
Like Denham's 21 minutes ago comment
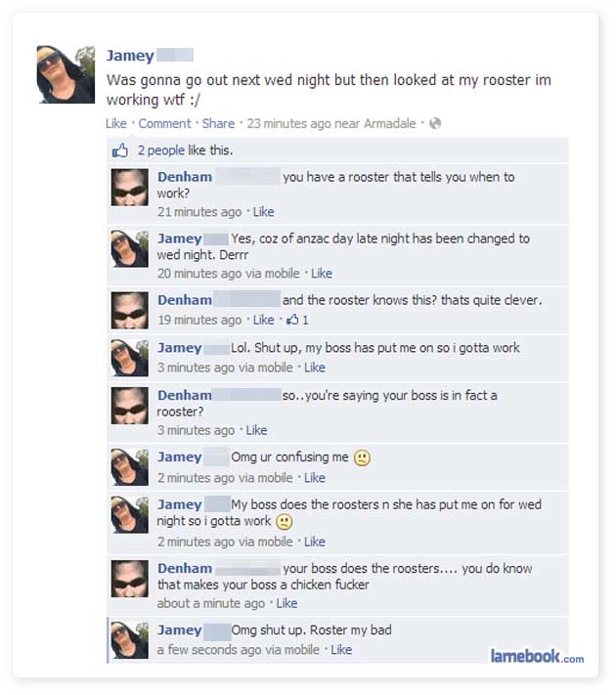click(x=263, y=212)
